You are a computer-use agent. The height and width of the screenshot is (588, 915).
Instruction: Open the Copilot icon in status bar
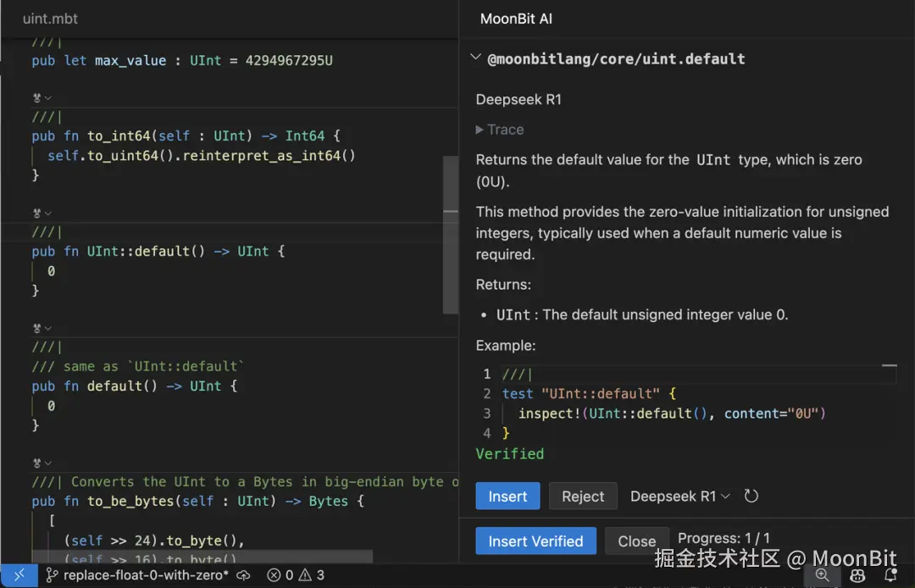857,575
